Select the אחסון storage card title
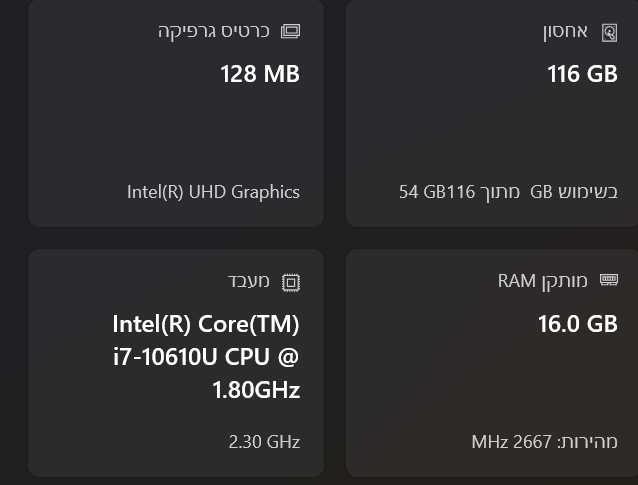The image size is (638, 485). (565, 31)
